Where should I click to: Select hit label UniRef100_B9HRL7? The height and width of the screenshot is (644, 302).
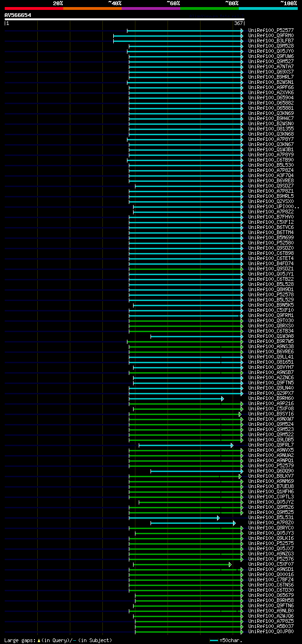pos(271,77)
